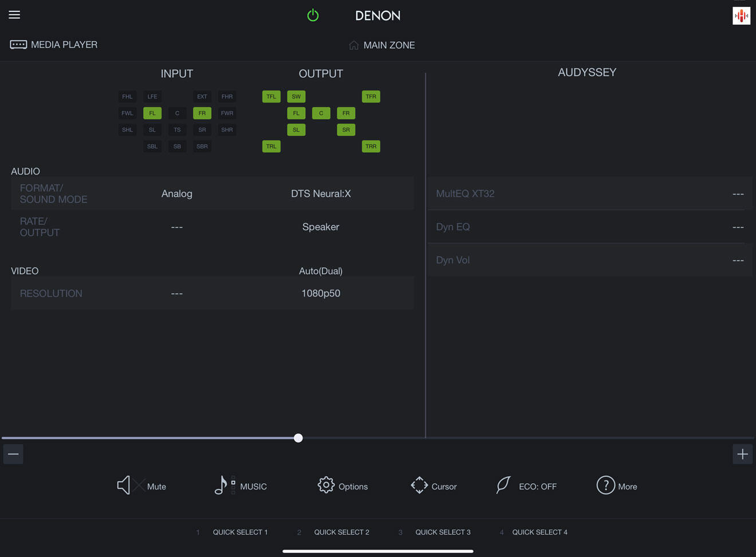Screen dimensions: 756x557
Task: Click the Main Zone home icon
Action: pyautogui.click(x=354, y=45)
